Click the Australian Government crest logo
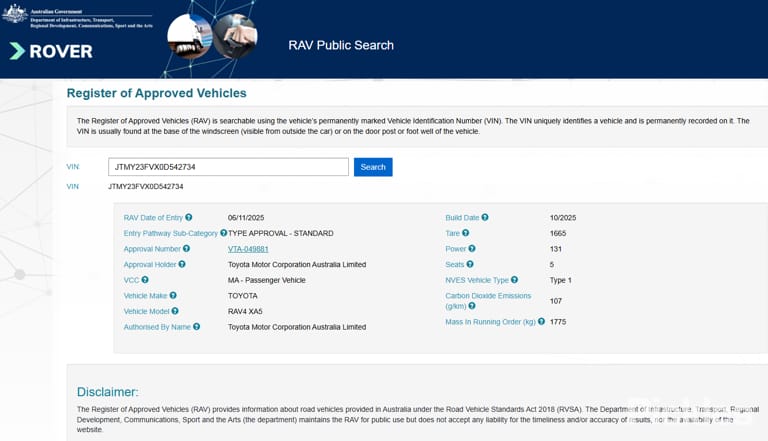The height and width of the screenshot is (441, 768). pyautogui.click(x=15, y=14)
